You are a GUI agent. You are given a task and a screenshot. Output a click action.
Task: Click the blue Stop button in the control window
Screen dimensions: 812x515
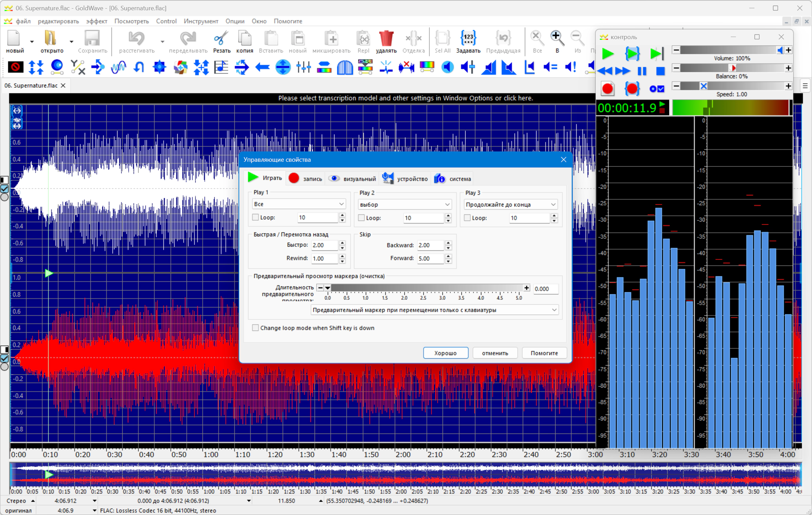coord(660,71)
